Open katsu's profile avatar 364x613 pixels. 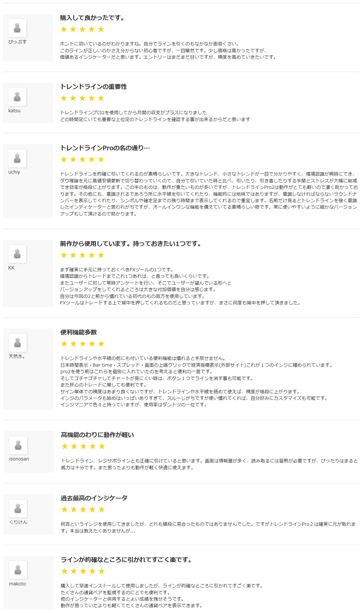(17, 97)
